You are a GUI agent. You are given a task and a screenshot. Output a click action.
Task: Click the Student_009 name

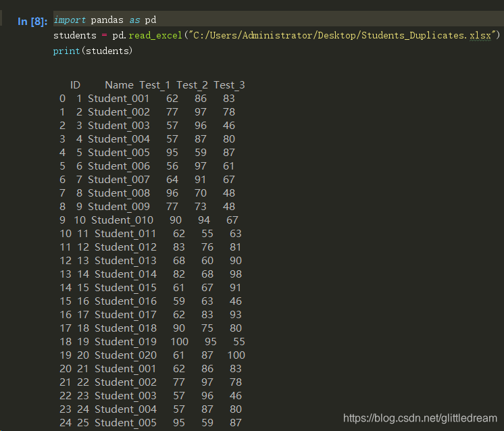(119, 206)
